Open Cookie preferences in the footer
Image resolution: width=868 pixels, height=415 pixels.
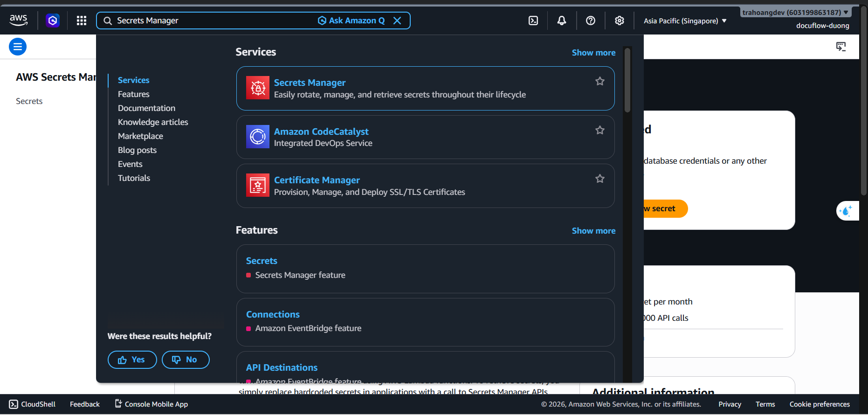click(820, 404)
